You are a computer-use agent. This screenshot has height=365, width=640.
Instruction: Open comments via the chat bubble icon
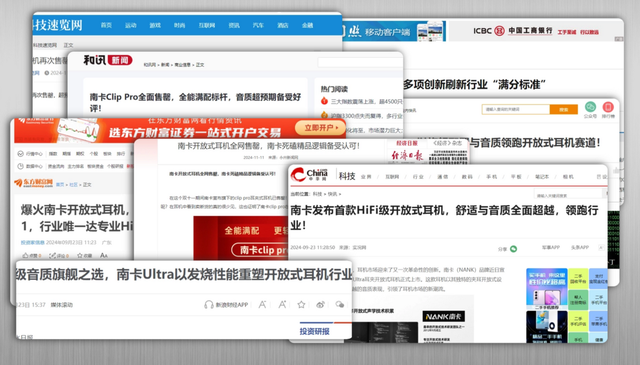(340, 305)
